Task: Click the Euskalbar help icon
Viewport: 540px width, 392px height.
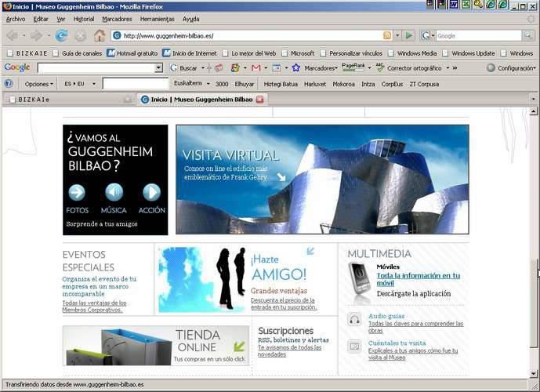Action: [x=9, y=84]
